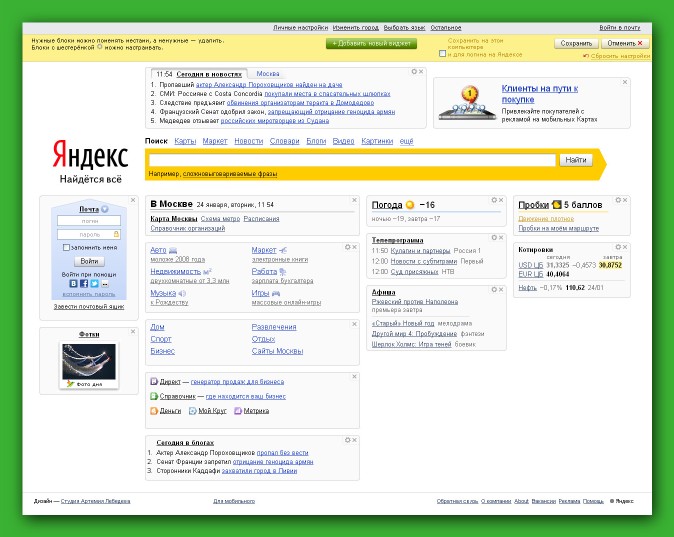This screenshot has width=674, height=537.
Task: Tick the 'запомнить меня' checkbox
Action: click(x=66, y=247)
